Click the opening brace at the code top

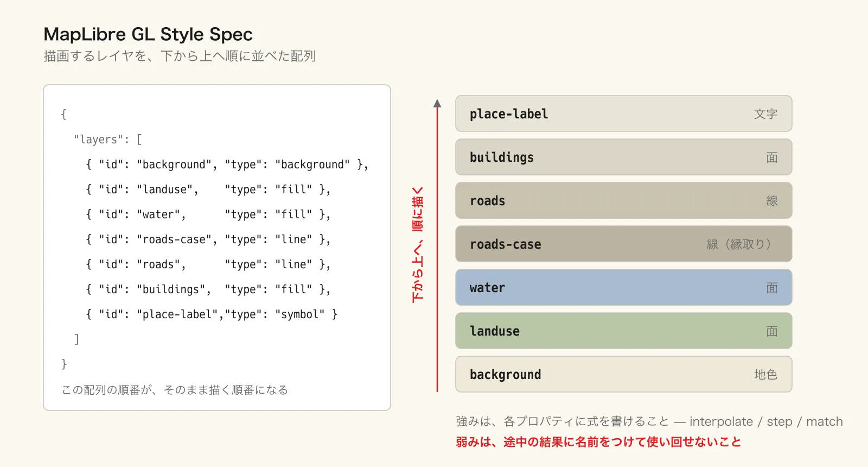click(x=64, y=115)
